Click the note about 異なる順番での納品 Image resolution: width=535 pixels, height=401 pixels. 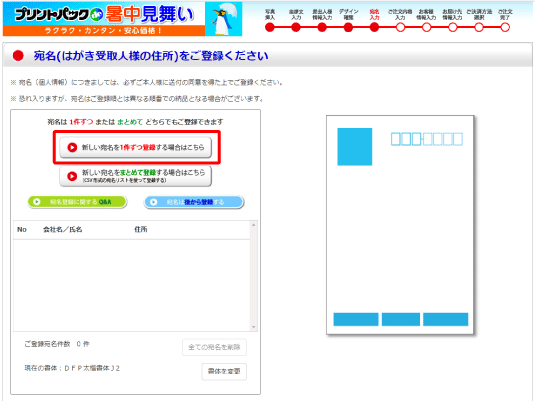137,99
